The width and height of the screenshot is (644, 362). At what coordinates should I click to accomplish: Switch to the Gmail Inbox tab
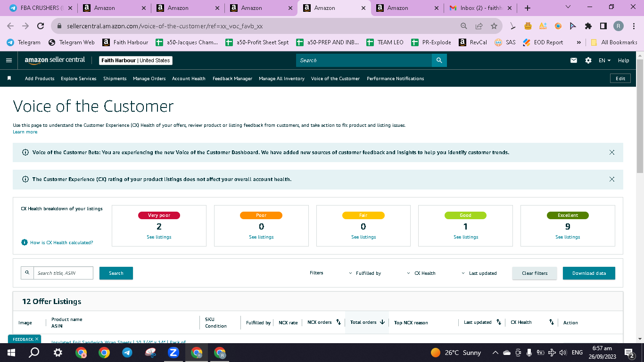481,8
